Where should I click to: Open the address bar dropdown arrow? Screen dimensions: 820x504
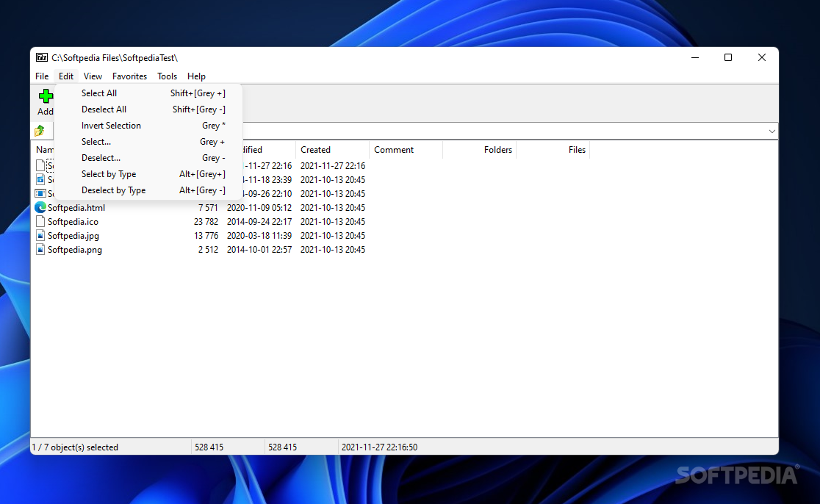click(772, 132)
